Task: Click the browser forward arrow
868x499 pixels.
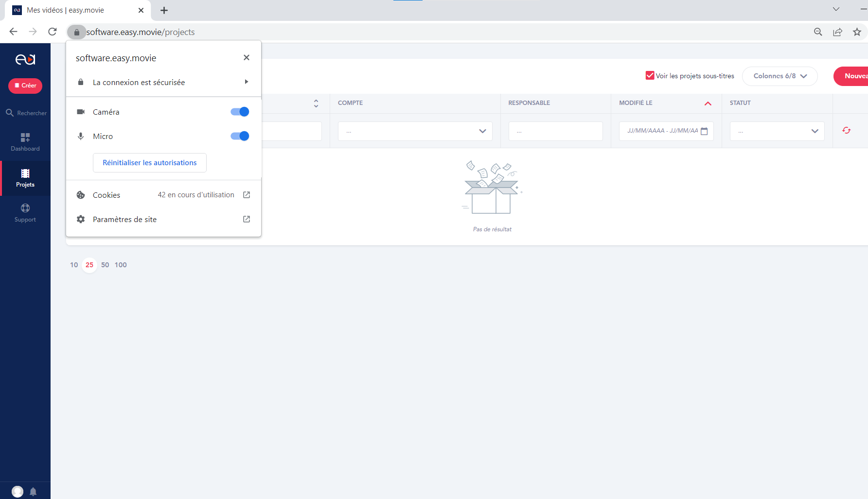Action: pos(33,32)
